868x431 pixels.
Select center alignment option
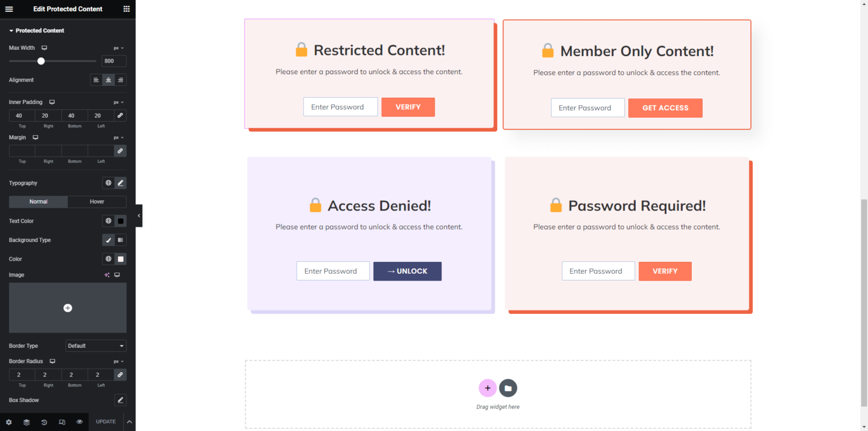[108, 80]
